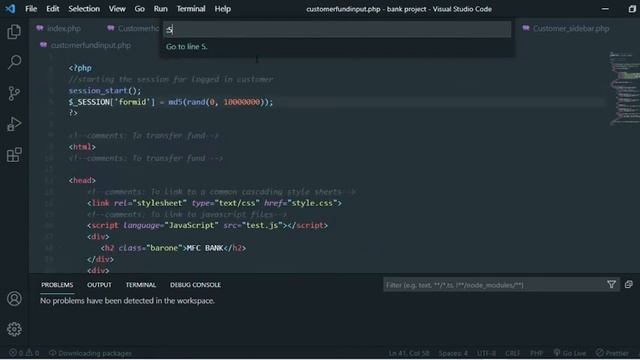
Task: Click the $_SESSION['formid'] code line
Action: click(171, 102)
